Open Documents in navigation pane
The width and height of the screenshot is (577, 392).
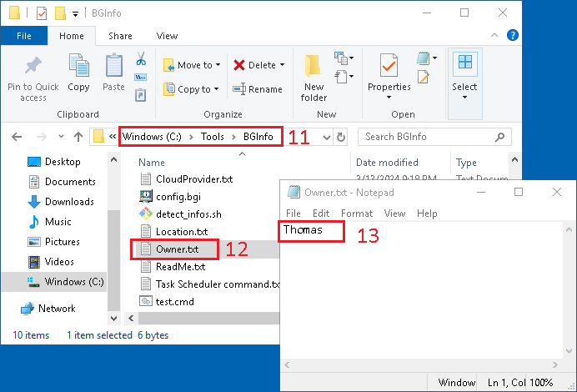coord(62,182)
